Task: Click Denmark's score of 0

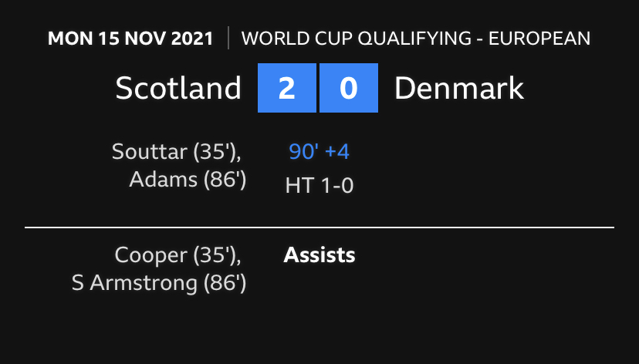Action: (x=348, y=89)
